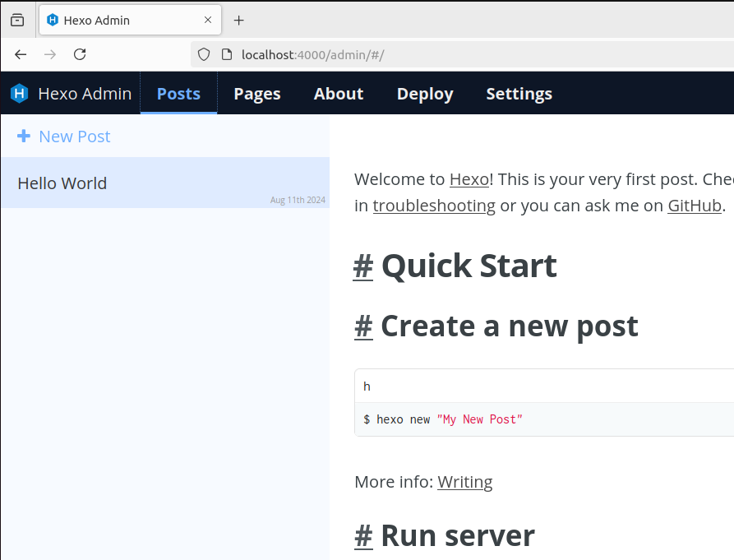734x560 pixels.
Task: Click the troubleshooting link
Action: coord(434,206)
